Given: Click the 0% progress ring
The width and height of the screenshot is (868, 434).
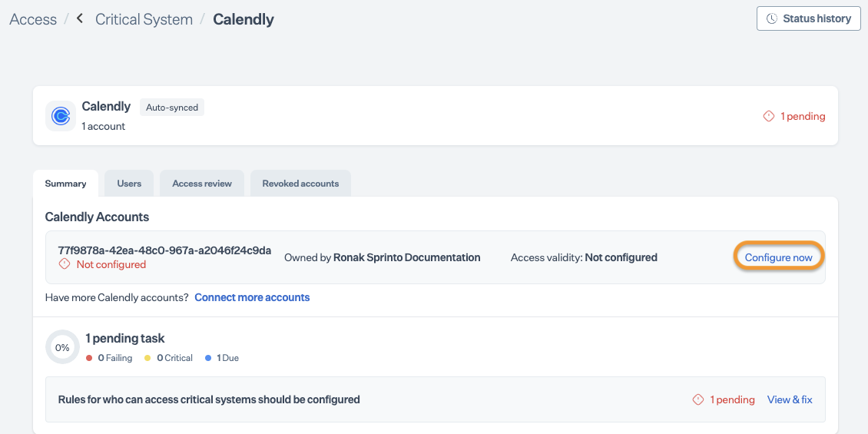Looking at the screenshot, I should pos(62,348).
